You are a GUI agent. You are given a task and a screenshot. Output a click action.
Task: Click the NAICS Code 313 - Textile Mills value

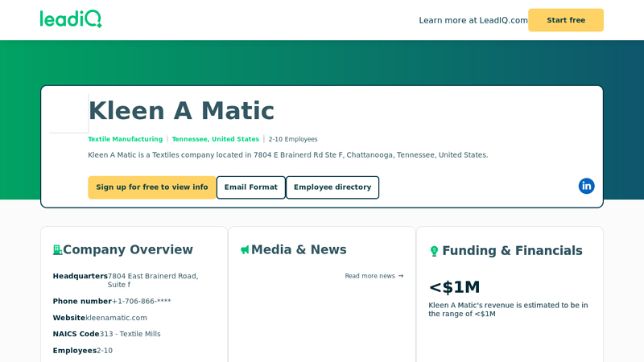(130, 334)
